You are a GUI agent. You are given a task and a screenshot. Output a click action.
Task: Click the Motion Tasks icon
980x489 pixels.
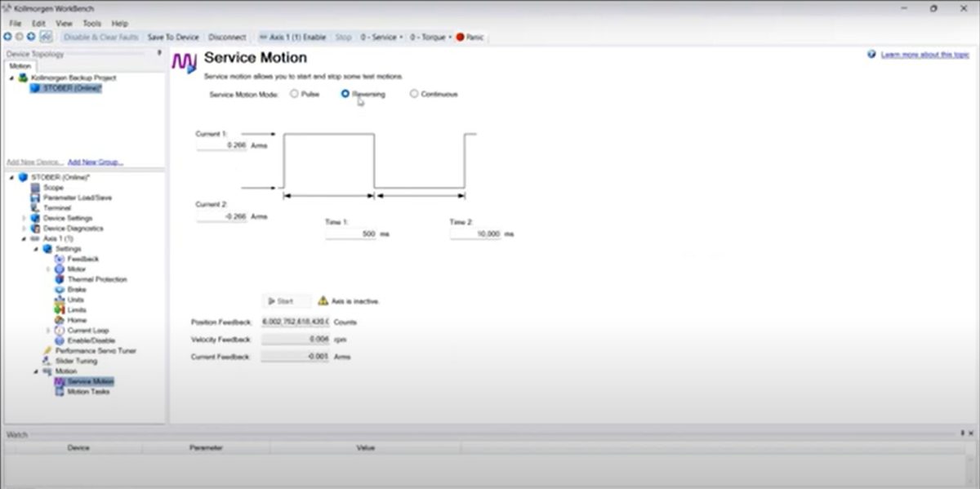(60, 392)
